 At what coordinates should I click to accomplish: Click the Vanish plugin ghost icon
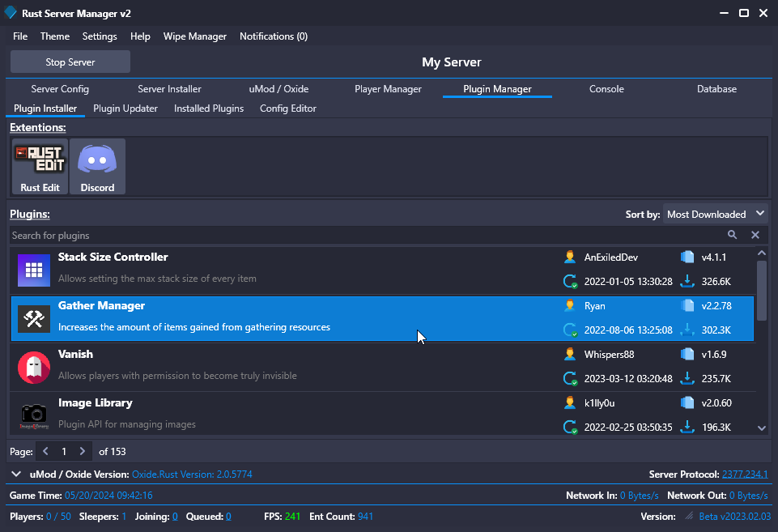pyautogui.click(x=34, y=367)
